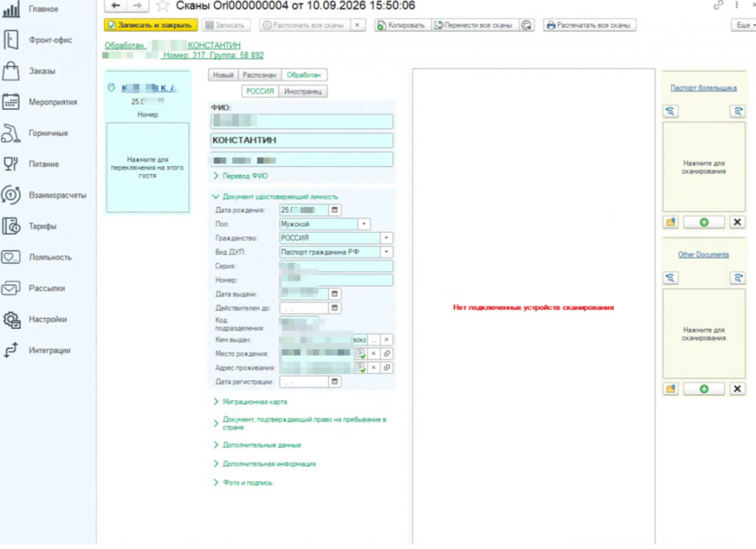The width and height of the screenshot is (756, 549).
Task: Open the Взаиморасчеты section in the sidebar
Action: (48, 196)
